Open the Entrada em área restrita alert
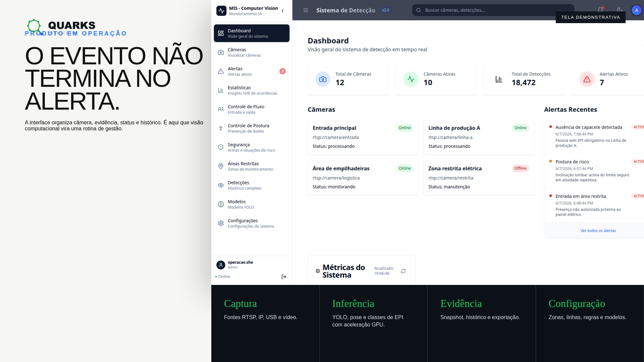Screen dimensions: 644x362 (594, 205)
